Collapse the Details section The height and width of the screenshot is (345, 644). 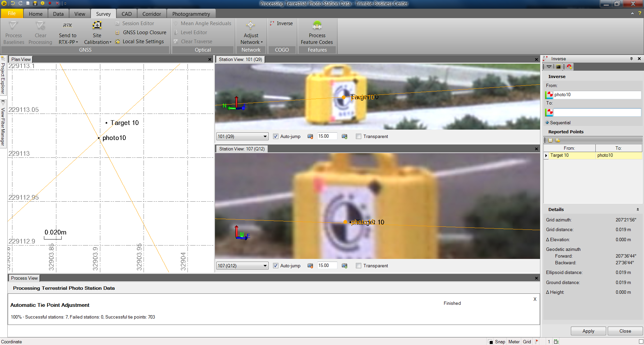[638, 210]
